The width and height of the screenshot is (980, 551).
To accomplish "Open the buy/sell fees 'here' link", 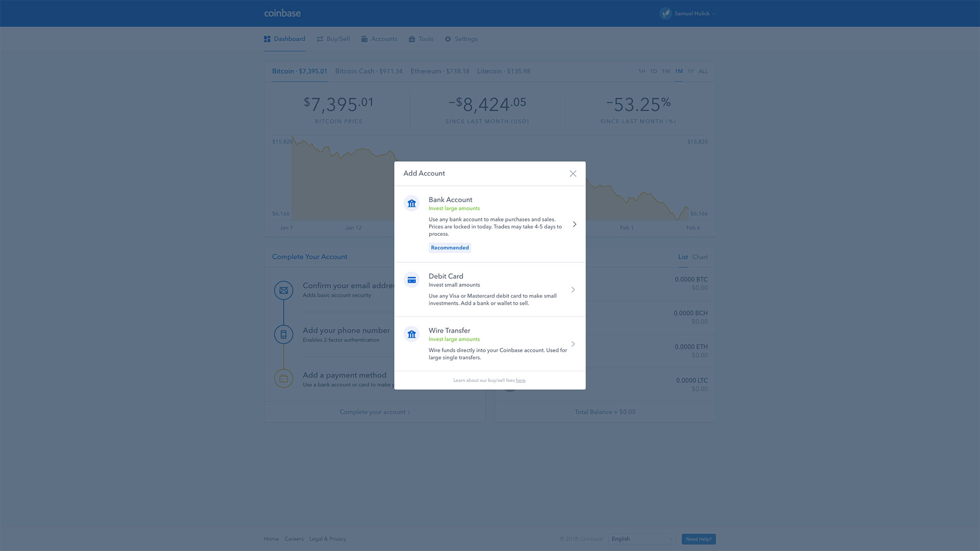I will (x=520, y=381).
